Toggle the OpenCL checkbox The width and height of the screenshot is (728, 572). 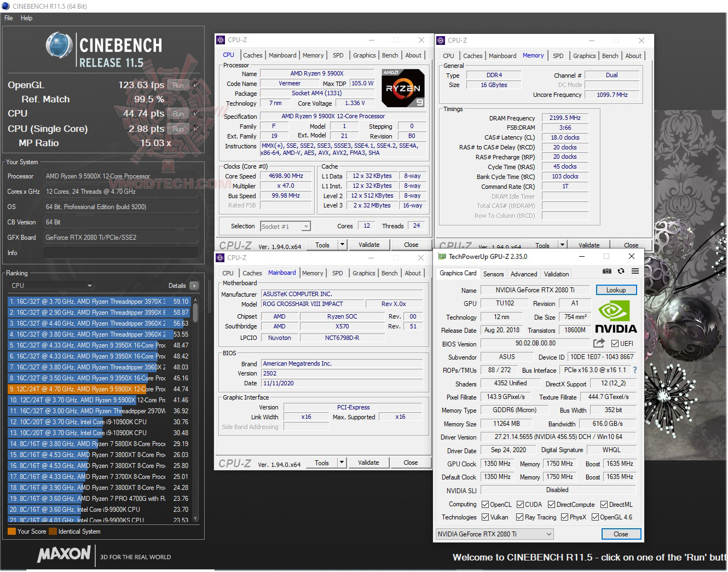(485, 505)
